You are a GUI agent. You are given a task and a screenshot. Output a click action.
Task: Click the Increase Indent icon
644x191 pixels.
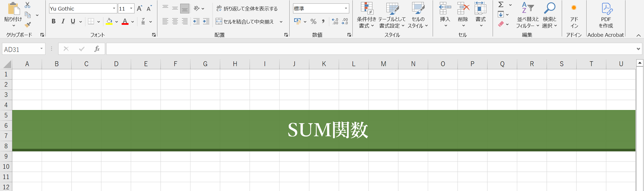coord(206,22)
